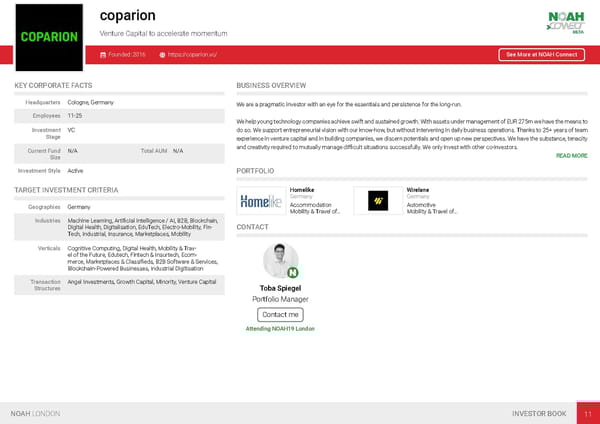
Task: Select the Homelike company name
Action: (x=301, y=189)
